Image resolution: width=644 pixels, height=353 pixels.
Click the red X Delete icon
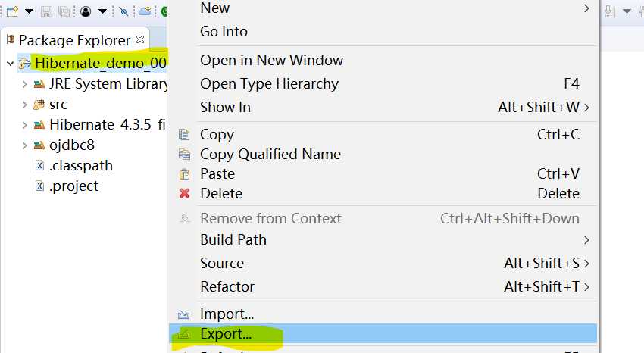click(x=184, y=193)
